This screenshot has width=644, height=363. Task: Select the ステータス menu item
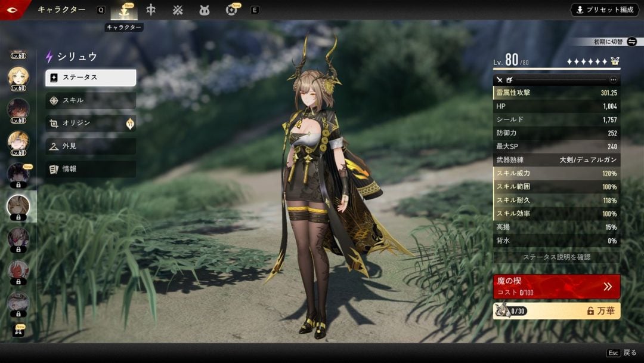91,78
